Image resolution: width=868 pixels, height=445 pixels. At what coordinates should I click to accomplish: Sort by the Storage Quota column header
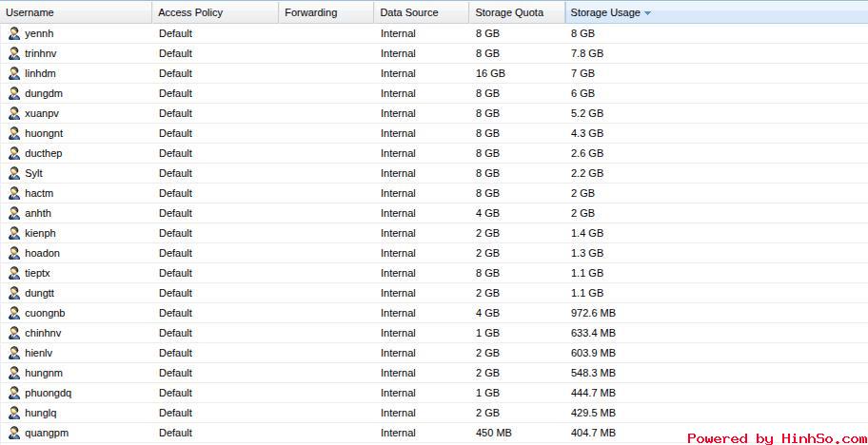coord(509,12)
